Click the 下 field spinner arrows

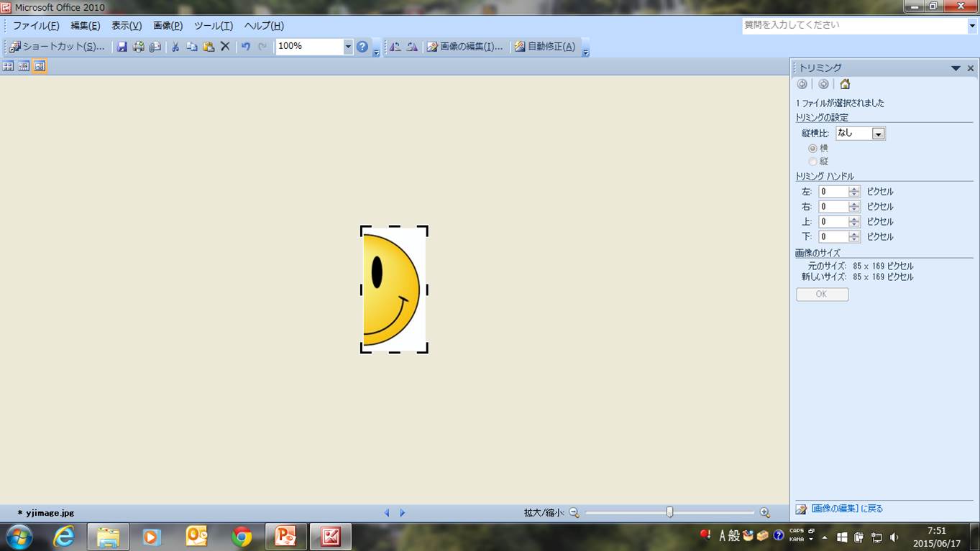[x=854, y=237]
